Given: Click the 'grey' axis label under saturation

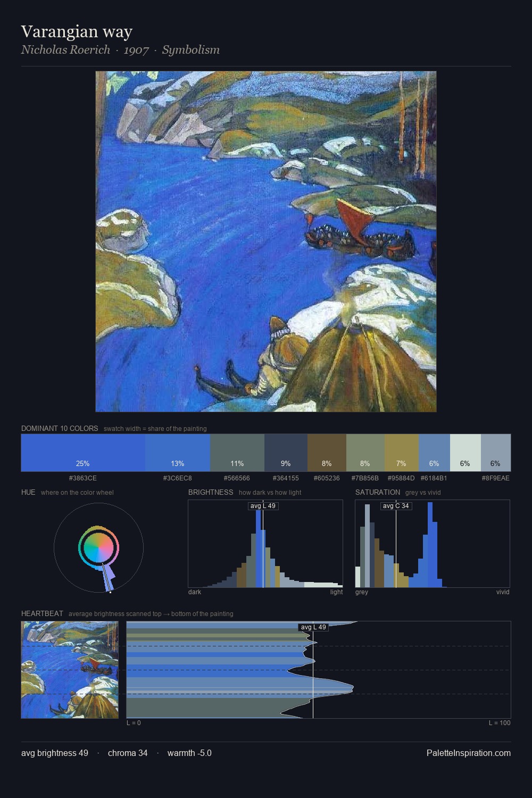Looking at the screenshot, I should (x=362, y=592).
